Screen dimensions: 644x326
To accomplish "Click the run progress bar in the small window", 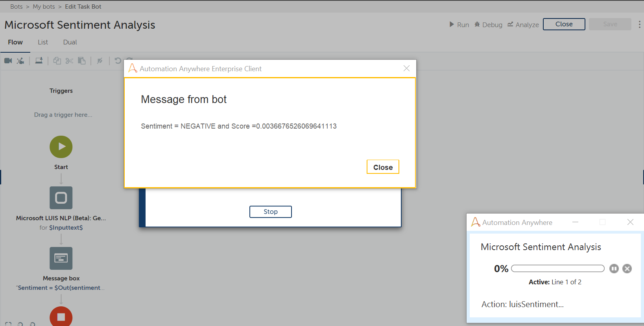I will point(557,269).
